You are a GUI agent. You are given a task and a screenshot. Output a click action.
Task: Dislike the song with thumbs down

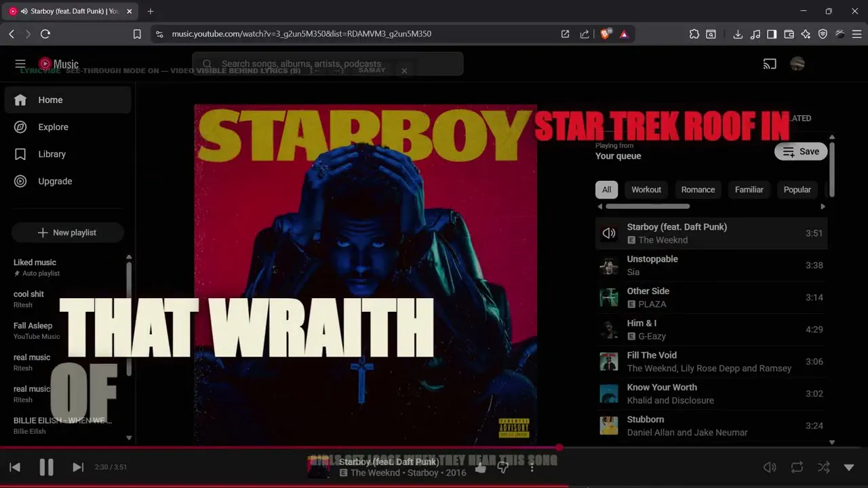[503, 467]
